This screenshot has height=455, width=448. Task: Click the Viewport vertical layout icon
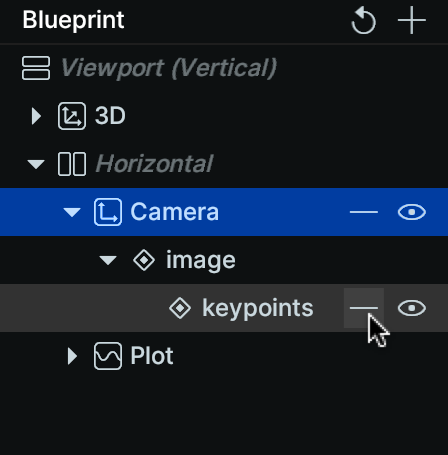pyautogui.click(x=36, y=68)
